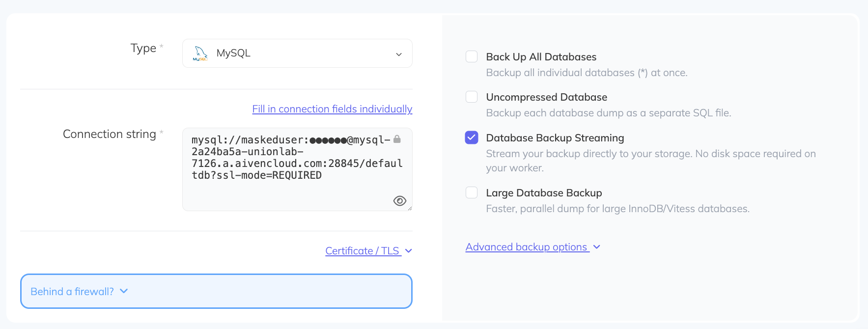The width and height of the screenshot is (868, 329).
Task: Click 'Fill in connection fields individually' link
Action: click(x=332, y=109)
